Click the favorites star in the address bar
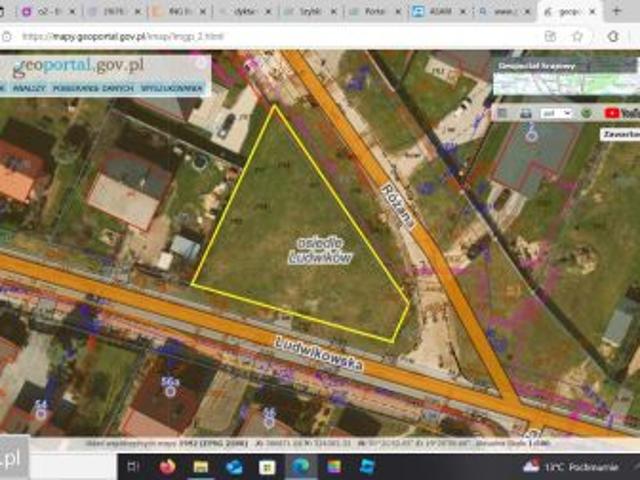The height and width of the screenshot is (480, 640). click(x=576, y=36)
